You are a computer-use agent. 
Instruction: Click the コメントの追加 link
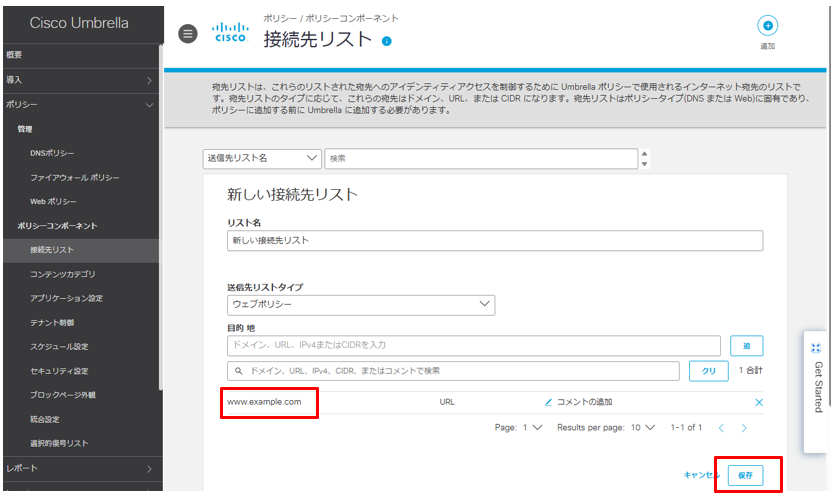(x=584, y=402)
